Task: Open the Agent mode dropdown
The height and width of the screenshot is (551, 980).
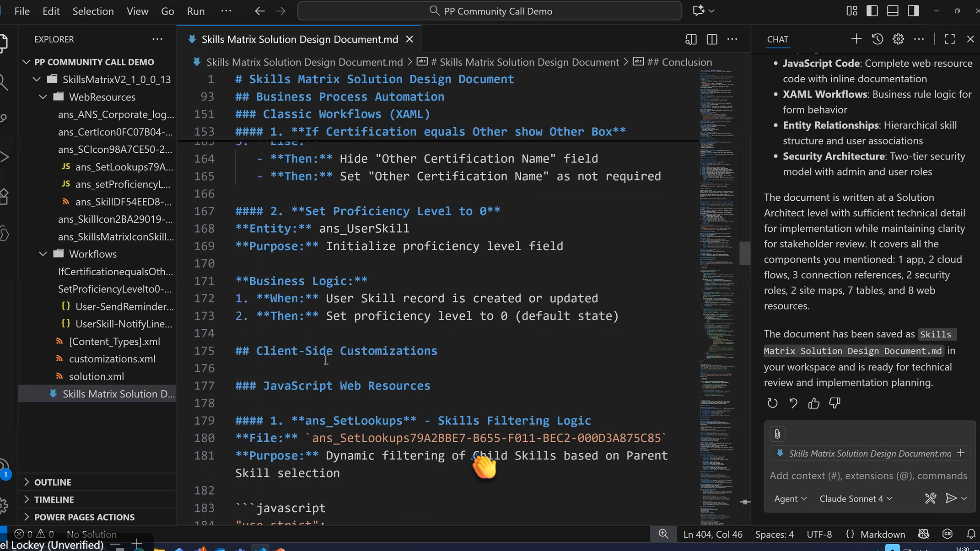Action: tap(790, 498)
